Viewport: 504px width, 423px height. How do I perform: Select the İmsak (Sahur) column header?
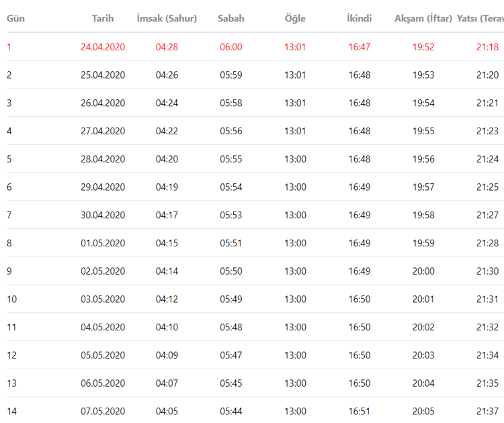click(x=167, y=19)
